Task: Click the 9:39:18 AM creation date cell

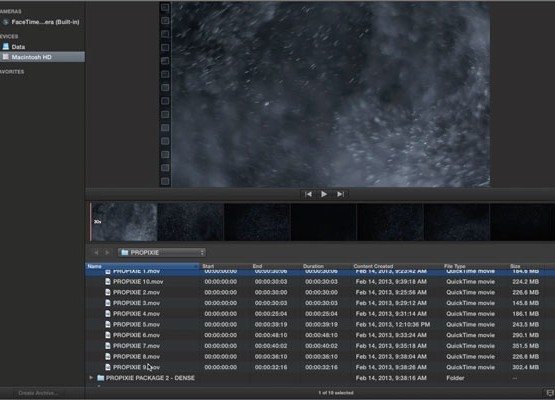Action: (x=391, y=282)
